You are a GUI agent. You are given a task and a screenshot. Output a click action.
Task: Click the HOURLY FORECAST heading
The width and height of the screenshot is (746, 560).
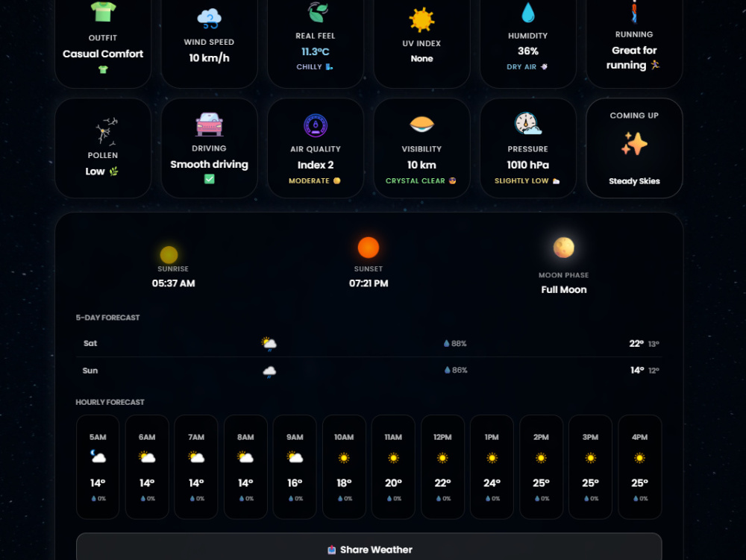[x=110, y=402]
